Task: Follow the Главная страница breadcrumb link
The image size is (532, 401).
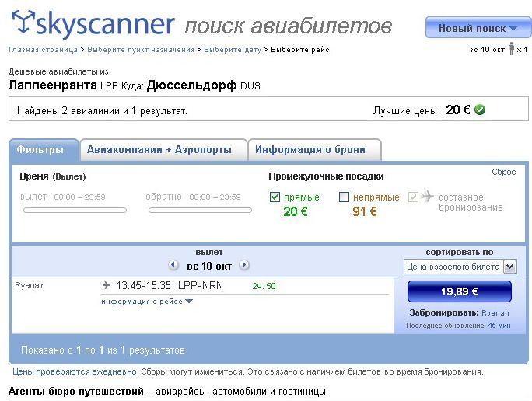Action: click(43, 50)
